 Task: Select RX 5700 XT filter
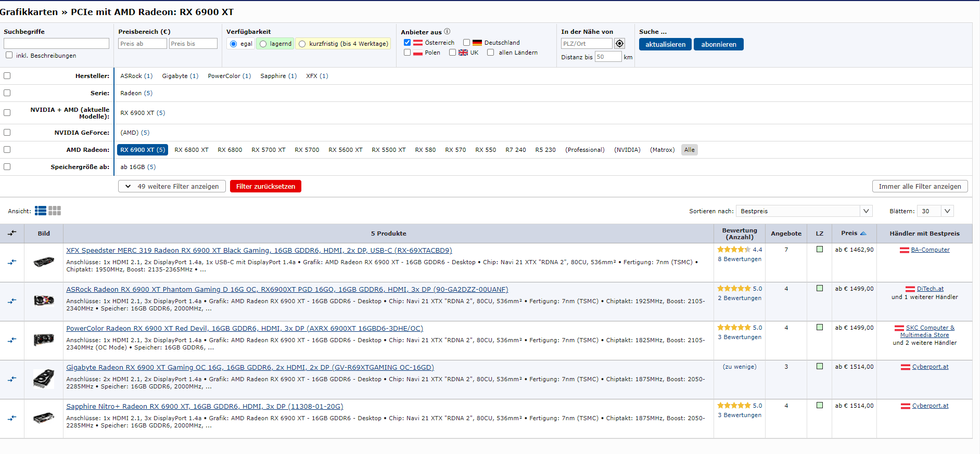[x=269, y=150]
